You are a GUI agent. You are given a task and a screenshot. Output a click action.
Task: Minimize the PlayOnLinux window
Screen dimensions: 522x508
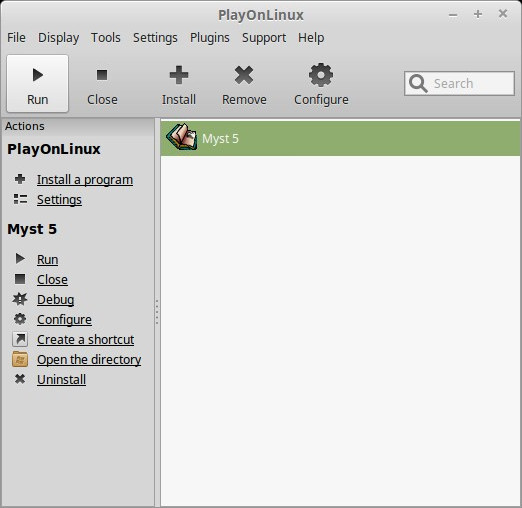453,15
